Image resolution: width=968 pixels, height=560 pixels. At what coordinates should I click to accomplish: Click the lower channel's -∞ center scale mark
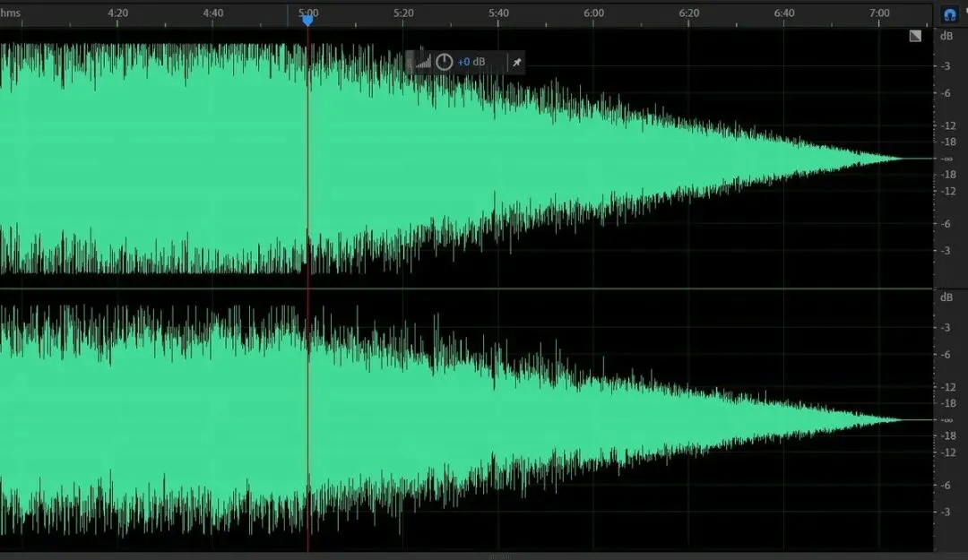coord(946,420)
